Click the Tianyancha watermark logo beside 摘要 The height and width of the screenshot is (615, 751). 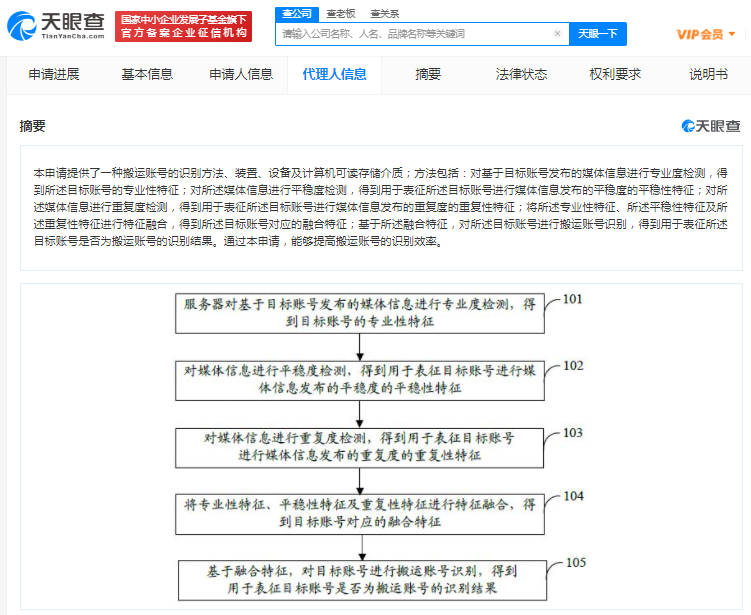click(x=711, y=126)
